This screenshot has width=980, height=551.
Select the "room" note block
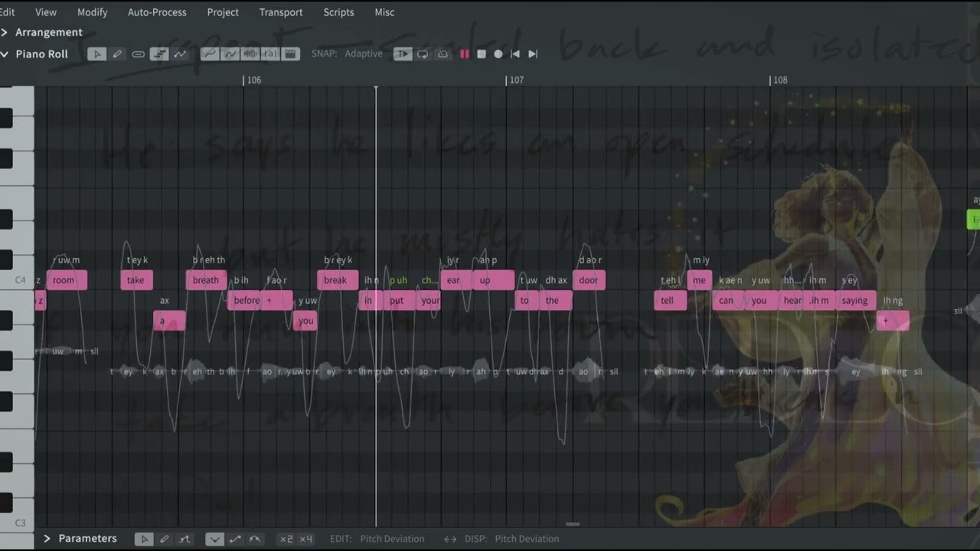tap(67, 280)
